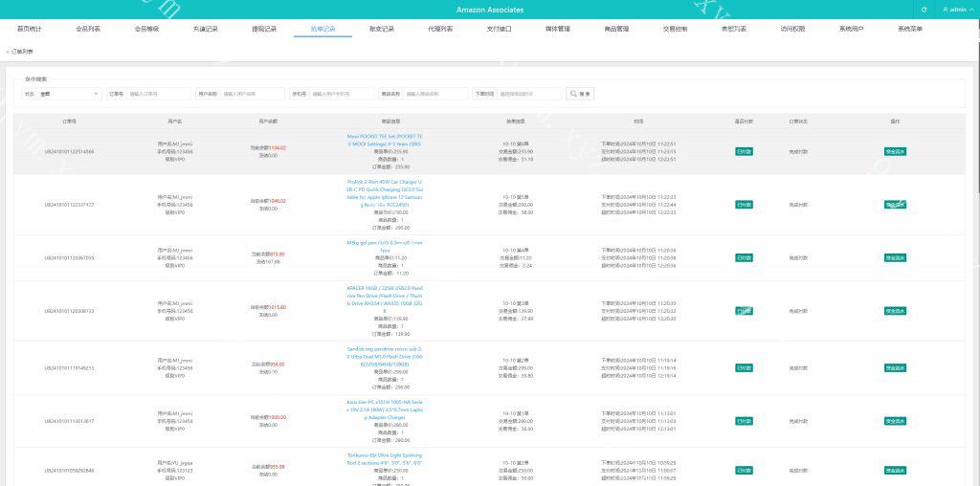Click the Amazon Associates title
The height and width of the screenshot is (486, 980).
pyautogui.click(x=490, y=10)
